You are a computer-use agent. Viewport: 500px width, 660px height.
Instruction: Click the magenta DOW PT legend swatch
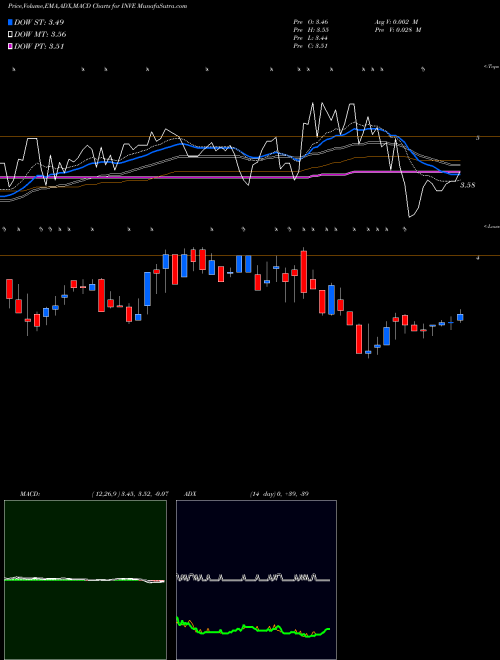pyautogui.click(x=10, y=47)
